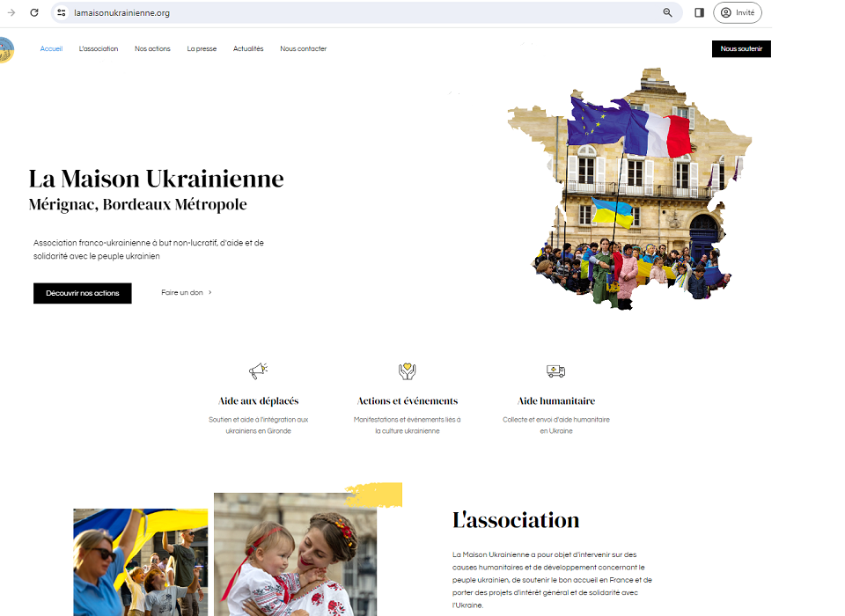Reload the page with refresh icon
Viewport: 845px width, 616px height.
pyautogui.click(x=34, y=12)
